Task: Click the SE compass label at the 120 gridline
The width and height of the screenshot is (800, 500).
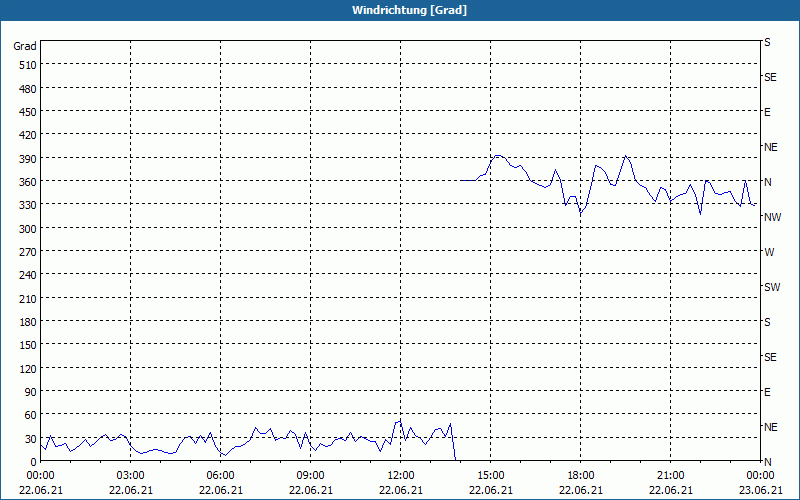Action: 770,357
